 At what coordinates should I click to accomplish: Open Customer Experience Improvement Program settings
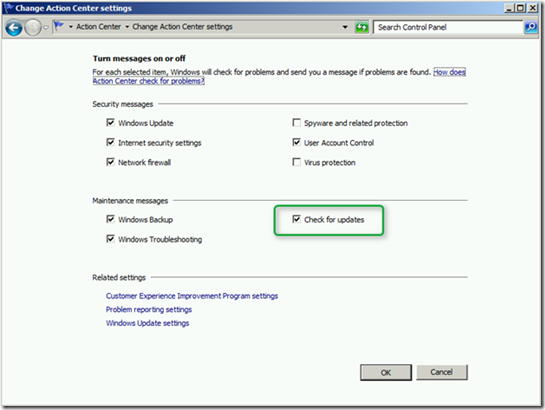click(192, 296)
